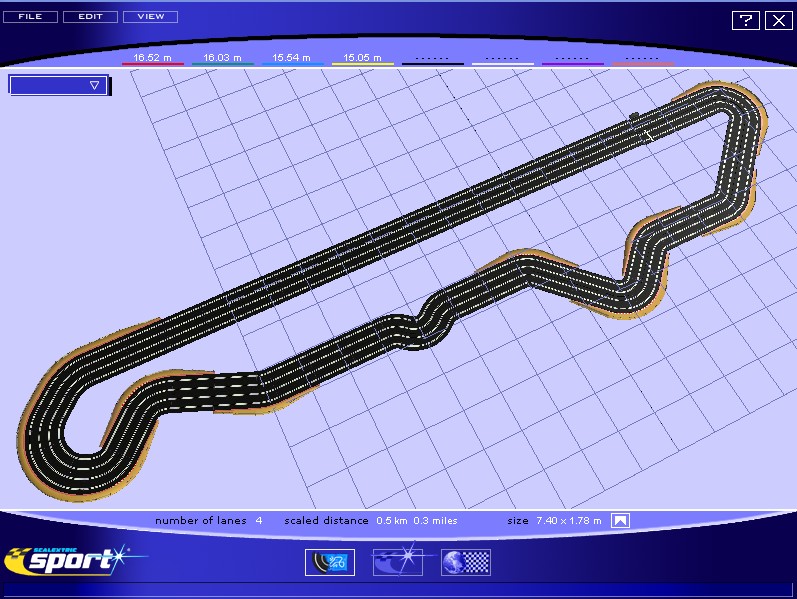Open the VIEW menu

coord(151,17)
